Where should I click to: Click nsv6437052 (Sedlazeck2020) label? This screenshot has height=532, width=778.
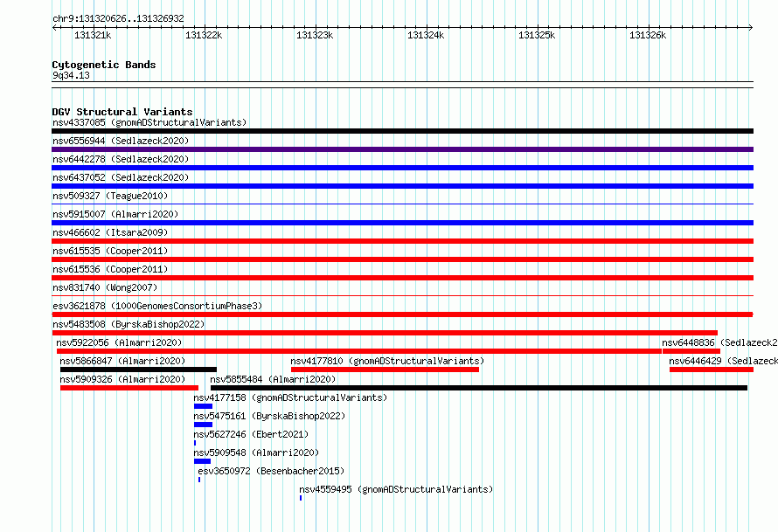coord(121,177)
